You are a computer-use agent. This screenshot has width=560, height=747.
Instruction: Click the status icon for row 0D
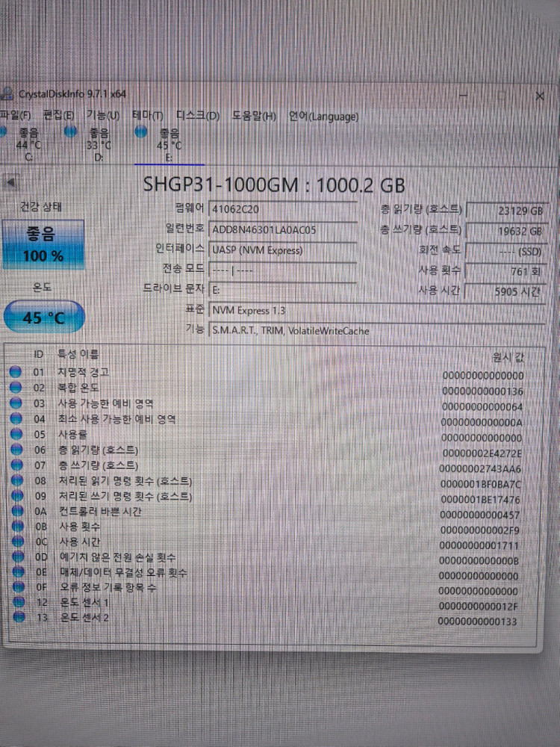pyautogui.click(x=19, y=556)
